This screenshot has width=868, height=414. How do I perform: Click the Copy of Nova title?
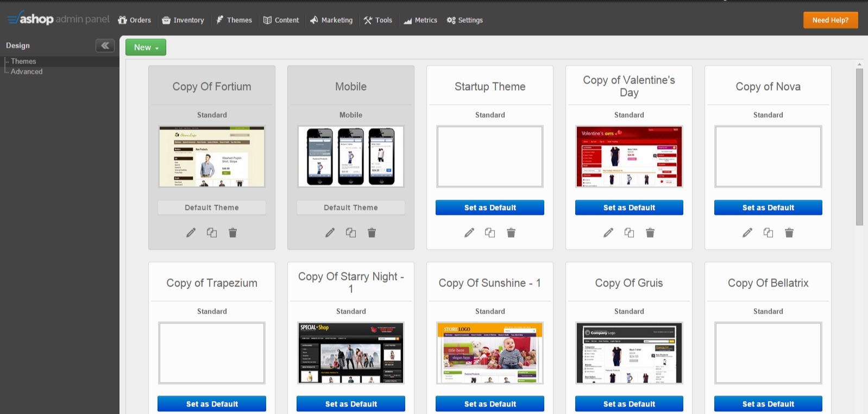tap(768, 87)
